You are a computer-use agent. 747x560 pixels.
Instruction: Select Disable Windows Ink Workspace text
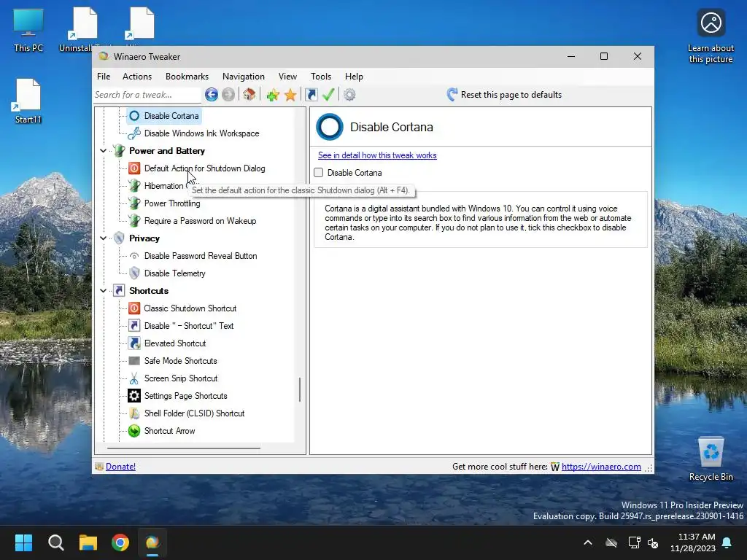[202, 133]
